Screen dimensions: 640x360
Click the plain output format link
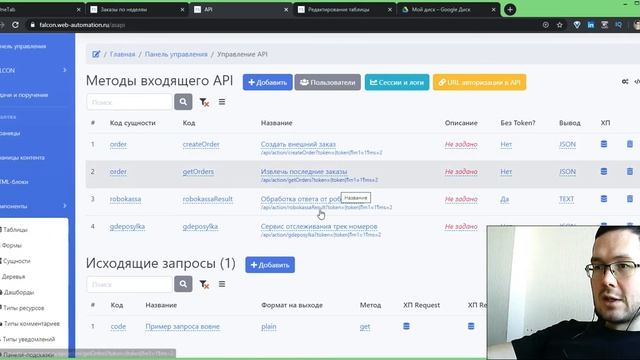(269, 326)
